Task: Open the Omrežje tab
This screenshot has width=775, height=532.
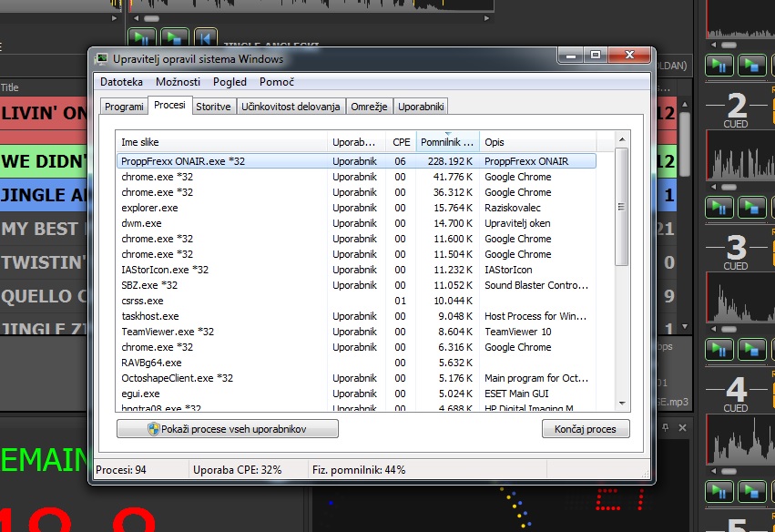Action: click(x=370, y=107)
